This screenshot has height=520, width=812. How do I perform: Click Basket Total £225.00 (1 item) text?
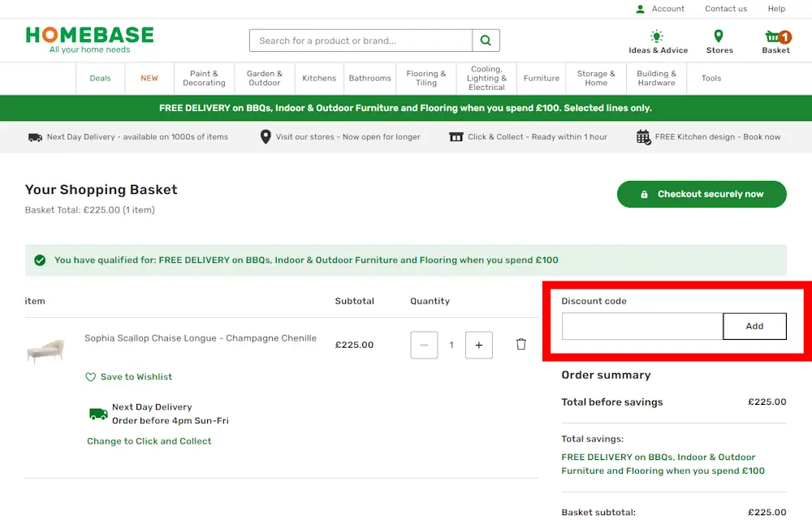pos(89,210)
